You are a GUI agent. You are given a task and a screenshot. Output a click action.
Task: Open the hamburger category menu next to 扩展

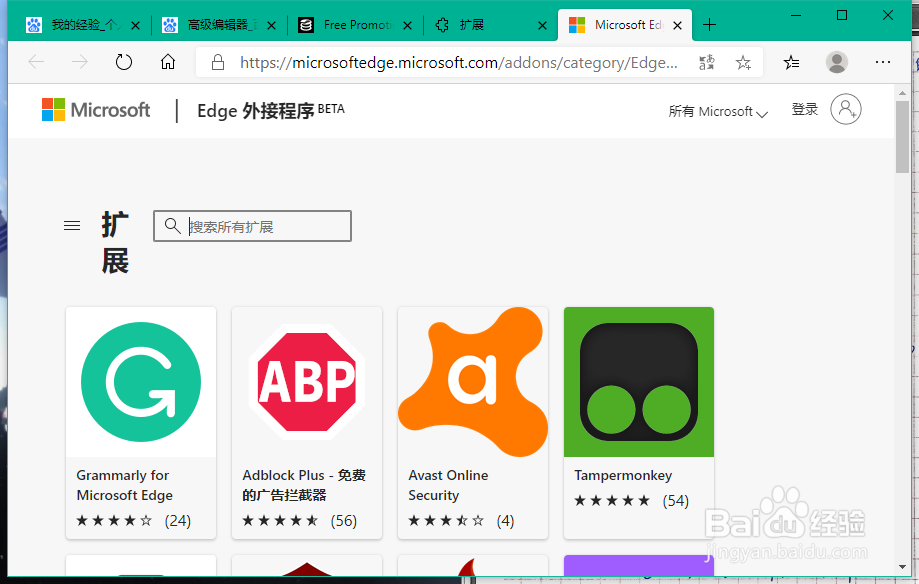pos(72,226)
